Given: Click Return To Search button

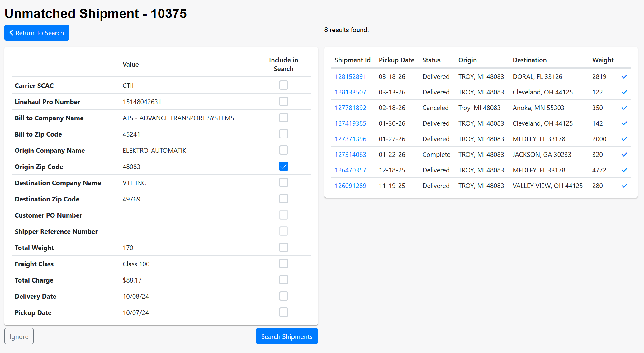Looking at the screenshot, I should tap(37, 33).
